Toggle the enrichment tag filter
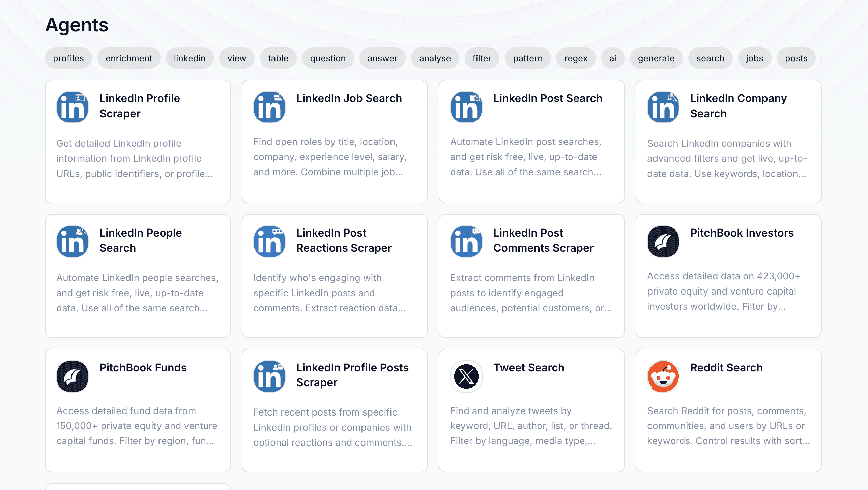Viewport: 868px width, 490px height. [129, 58]
